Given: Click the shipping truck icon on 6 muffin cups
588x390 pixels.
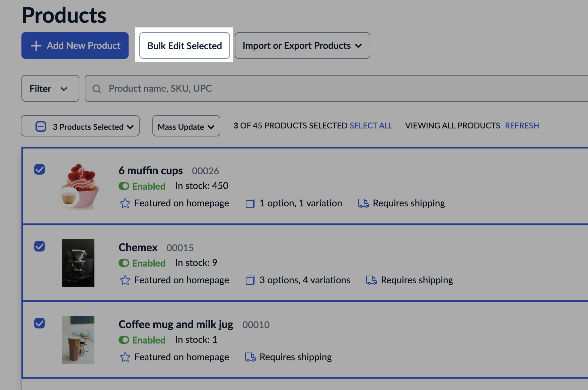Looking at the screenshot, I should click(x=363, y=203).
